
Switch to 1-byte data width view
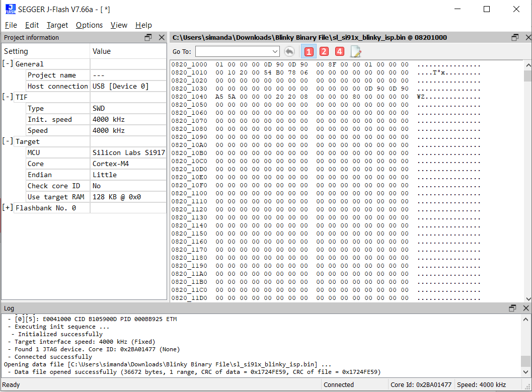point(309,51)
